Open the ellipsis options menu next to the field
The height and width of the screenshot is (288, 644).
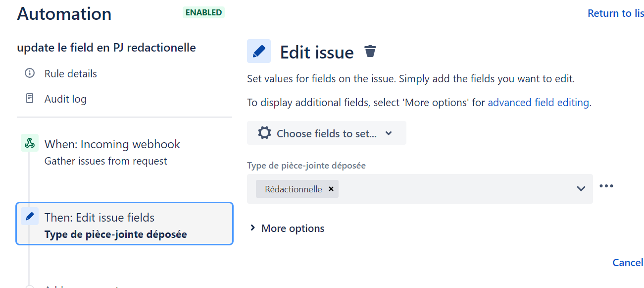point(606,185)
